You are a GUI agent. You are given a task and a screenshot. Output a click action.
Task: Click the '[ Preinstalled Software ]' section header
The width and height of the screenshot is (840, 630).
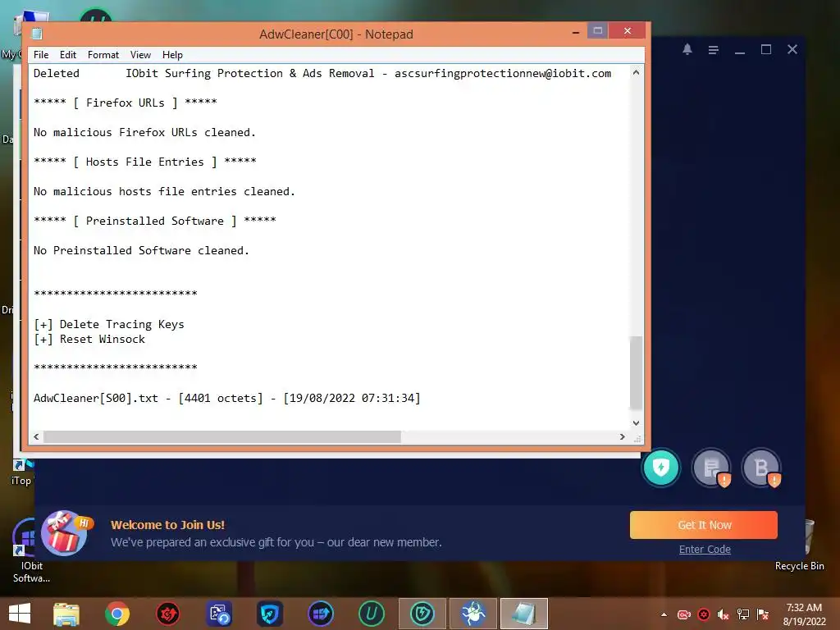point(154,221)
